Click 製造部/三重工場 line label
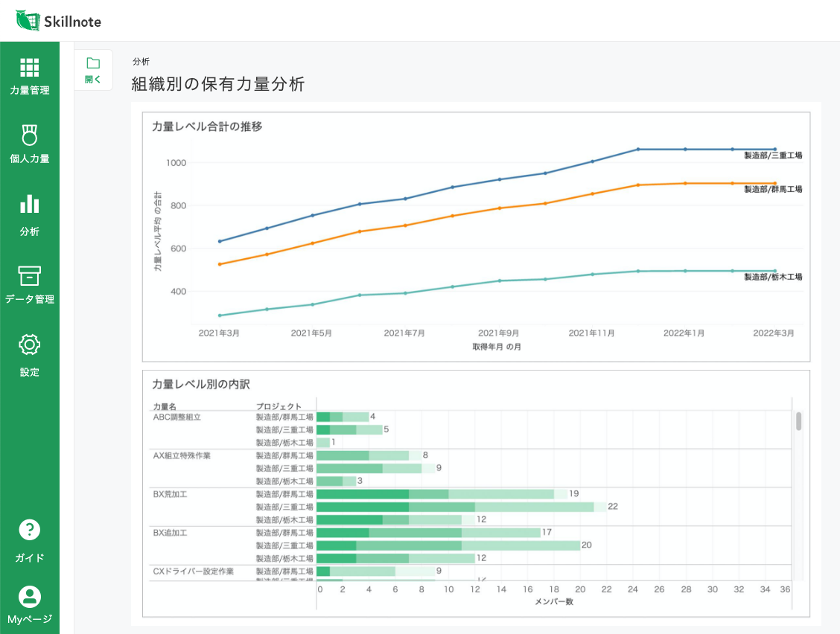This screenshot has height=634, width=840. [772, 156]
